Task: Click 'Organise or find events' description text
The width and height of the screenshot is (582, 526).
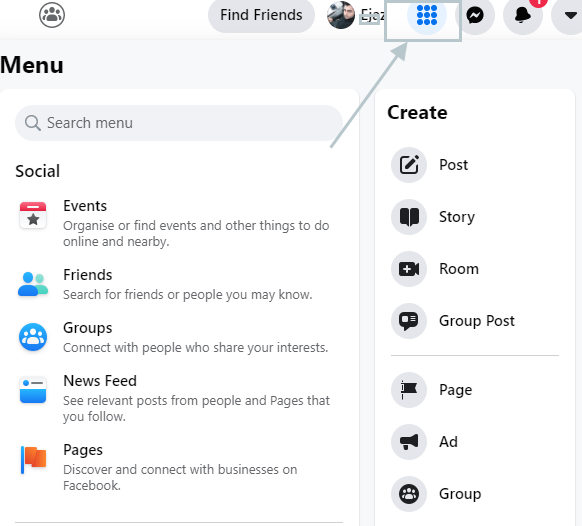Action: pyautogui.click(x=196, y=233)
